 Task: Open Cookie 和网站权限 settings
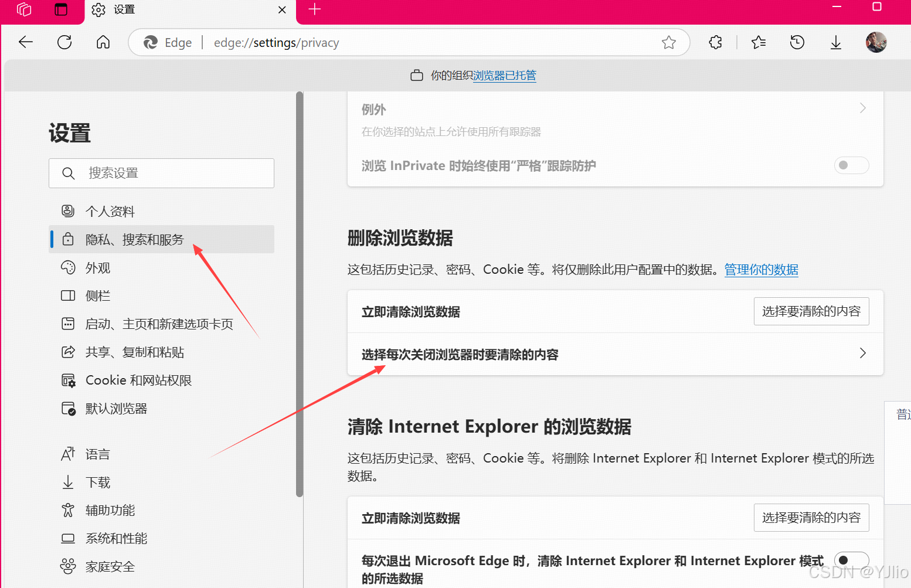(x=161, y=380)
